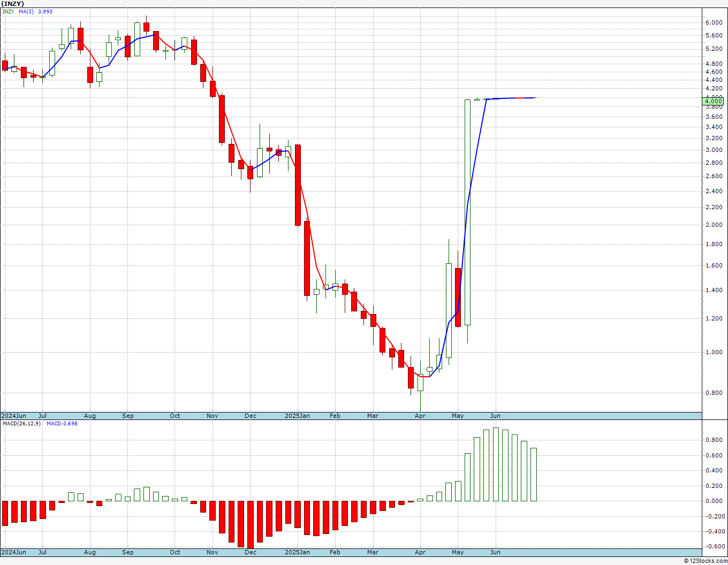Viewport: 728px width, 565px height.
Task: Click the 5.200 price axis label
Action: pyautogui.click(x=714, y=49)
